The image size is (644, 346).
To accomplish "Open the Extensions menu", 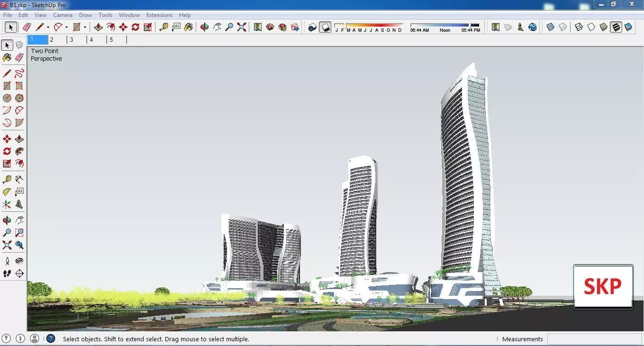I will point(159,15).
